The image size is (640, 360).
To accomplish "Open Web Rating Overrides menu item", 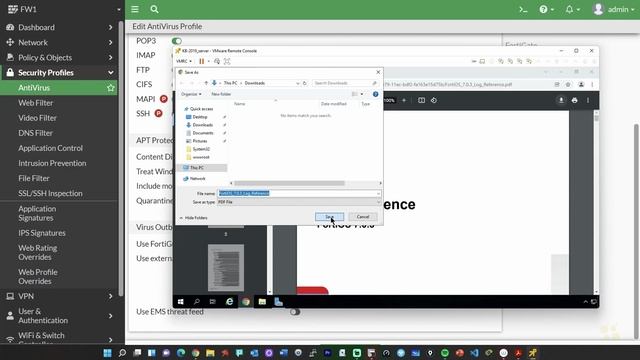I will pos(38,253).
